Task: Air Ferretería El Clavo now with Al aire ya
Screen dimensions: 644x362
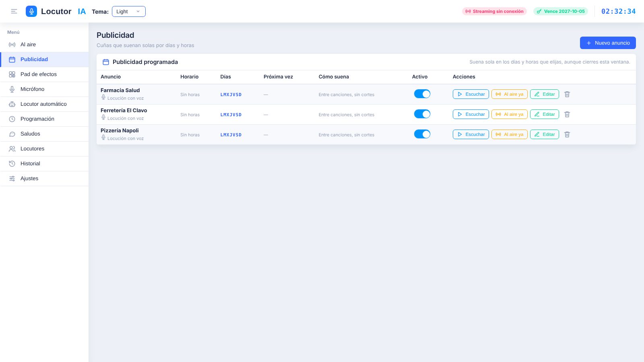Action: 510,114
